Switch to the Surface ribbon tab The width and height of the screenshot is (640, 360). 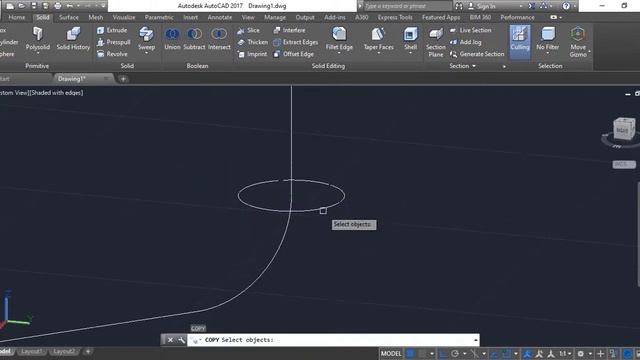(69, 17)
